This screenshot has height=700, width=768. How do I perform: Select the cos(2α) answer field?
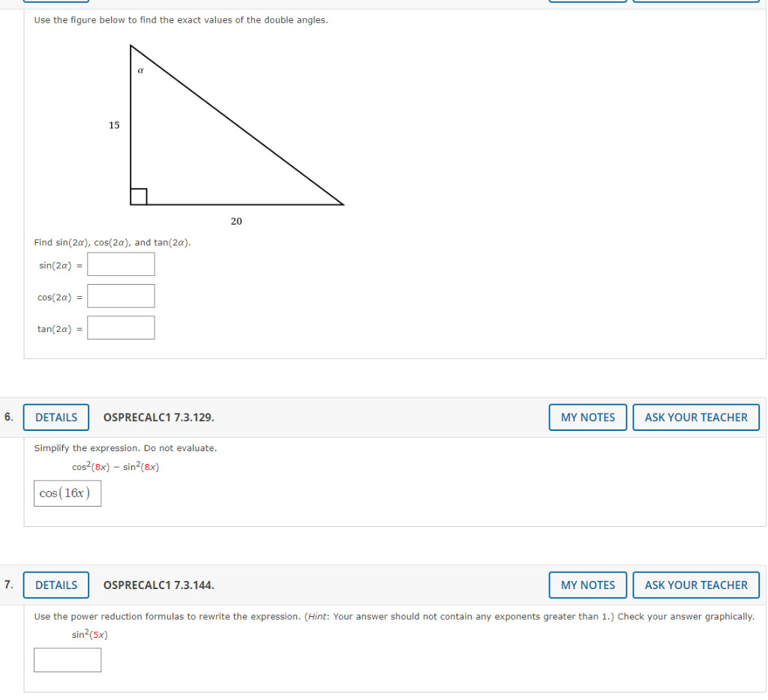pyautogui.click(x=121, y=295)
